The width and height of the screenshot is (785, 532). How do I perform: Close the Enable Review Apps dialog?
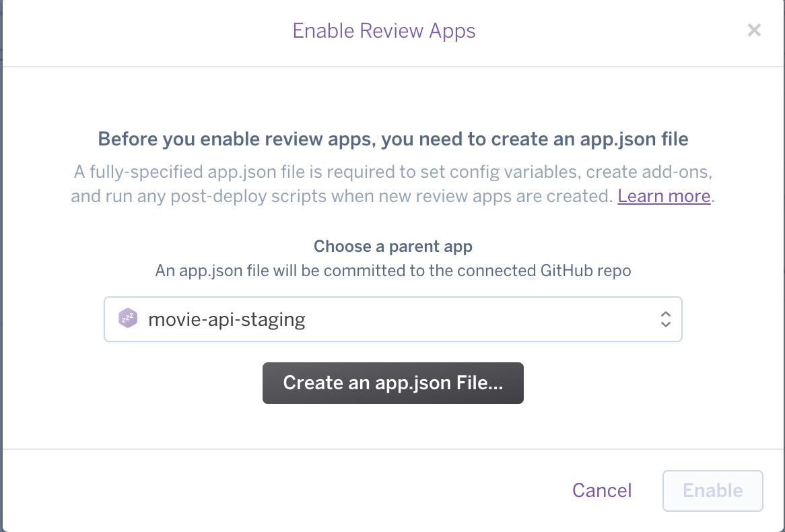[754, 30]
